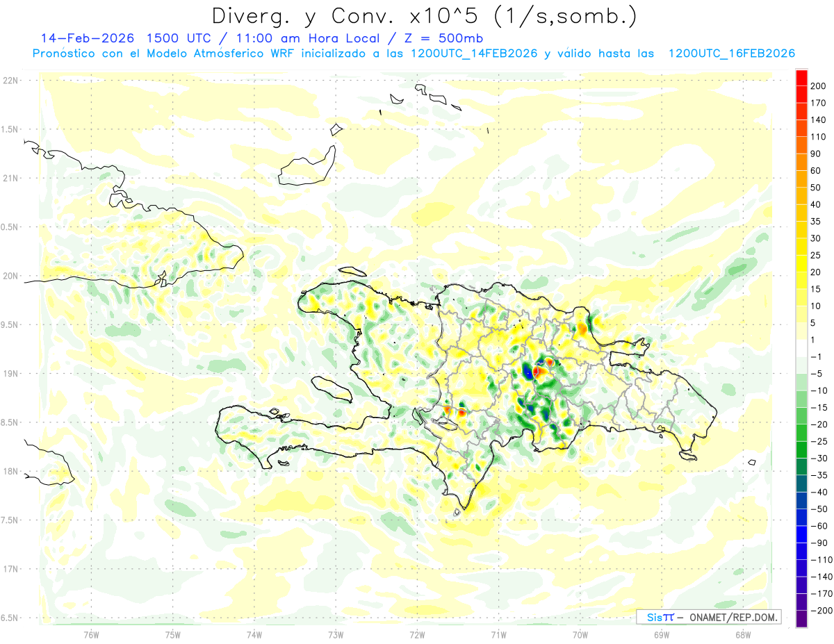This screenshot has width=834, height=644.
Task: Pick the bright blue swatch between -60 and -90
Action: (x=801, y=534)
